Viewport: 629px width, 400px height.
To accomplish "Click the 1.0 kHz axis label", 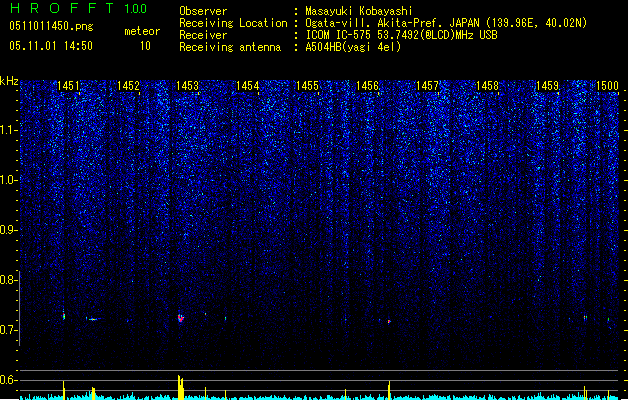I will pos(8,180).
